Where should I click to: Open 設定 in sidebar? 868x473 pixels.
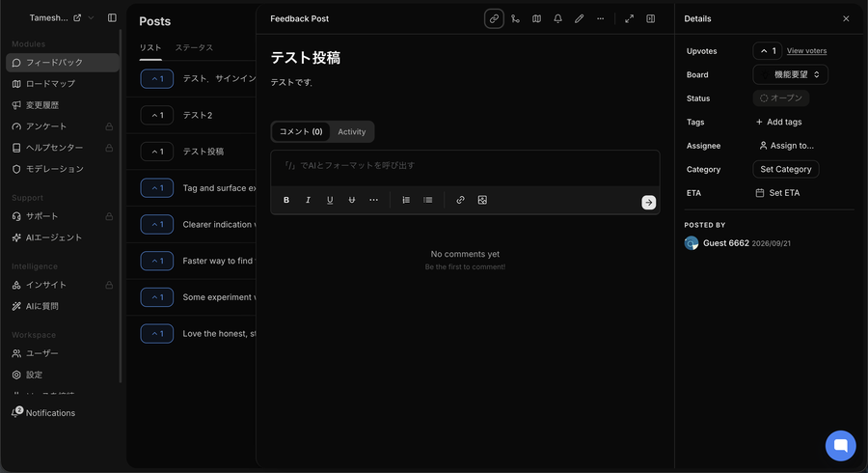pos(63,375)
